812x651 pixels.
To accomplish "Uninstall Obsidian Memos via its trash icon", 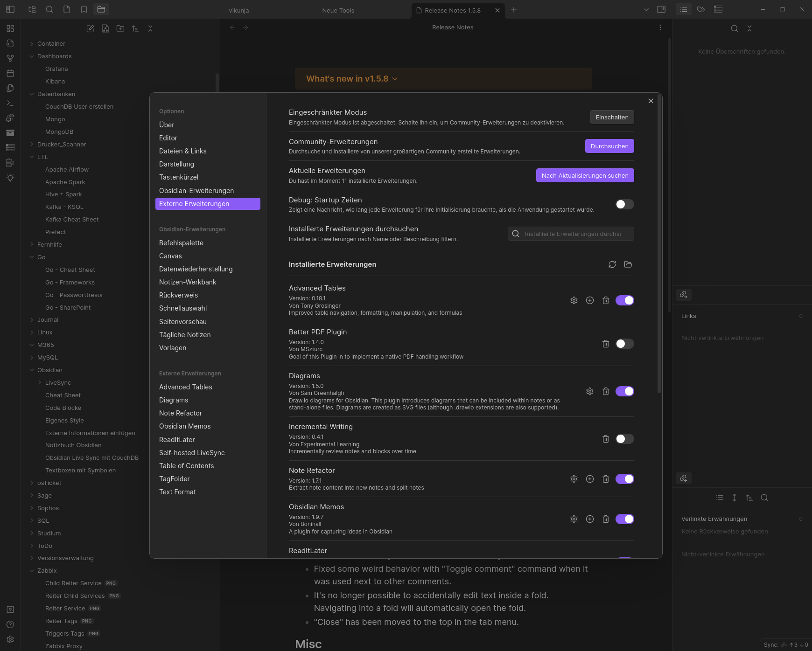I will coord(606,519).
